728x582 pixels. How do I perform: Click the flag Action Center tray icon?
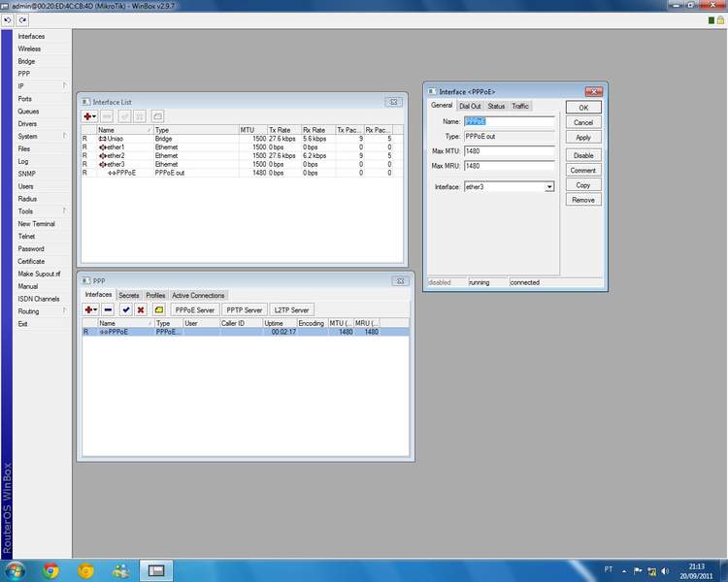(x=638, y=571)
